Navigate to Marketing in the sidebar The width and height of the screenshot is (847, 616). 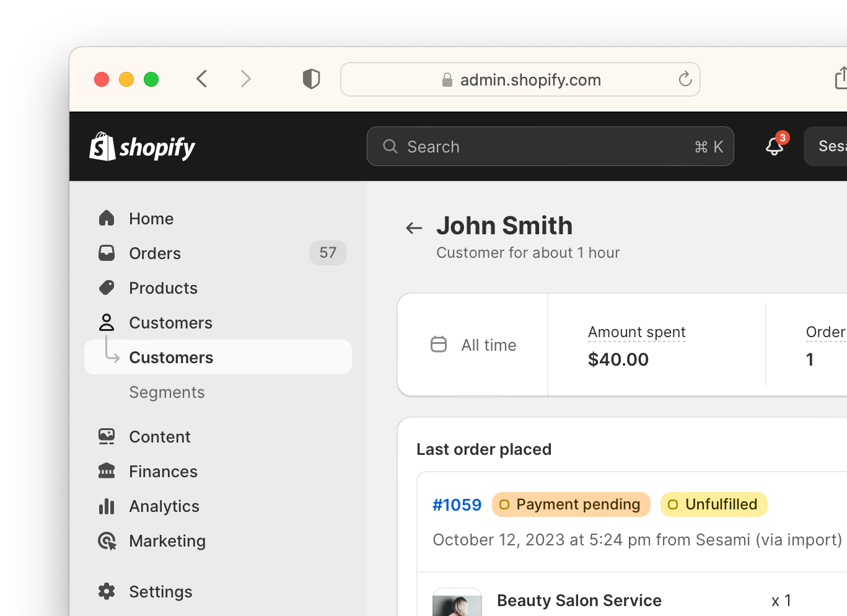(167, 541)
